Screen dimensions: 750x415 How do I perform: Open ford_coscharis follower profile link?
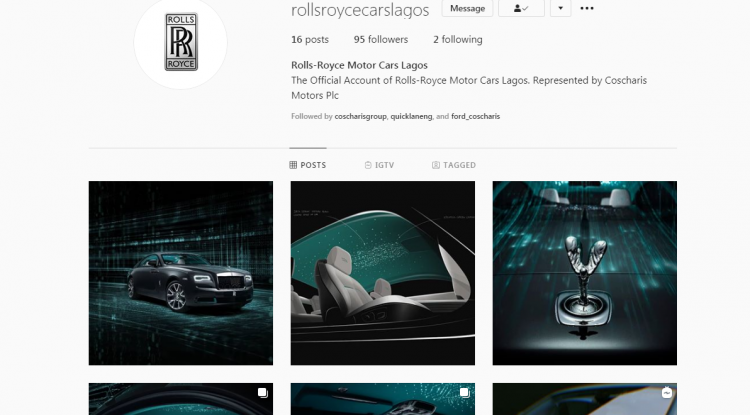(x=475, y=116)
